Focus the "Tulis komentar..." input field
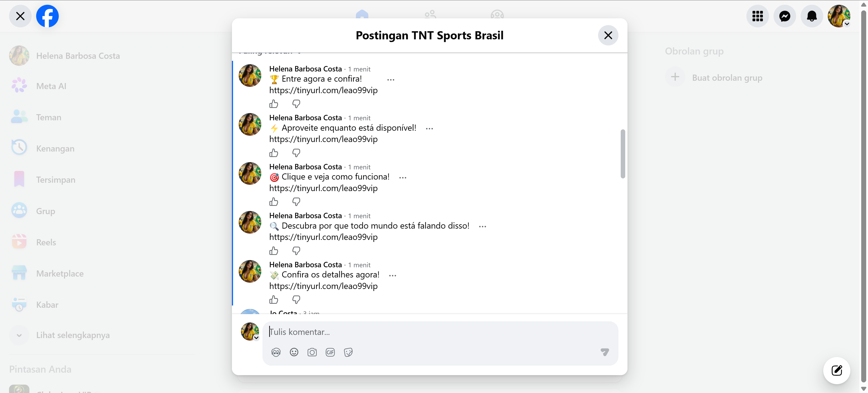This screenshot has height=393, width=868. point(440,332)
